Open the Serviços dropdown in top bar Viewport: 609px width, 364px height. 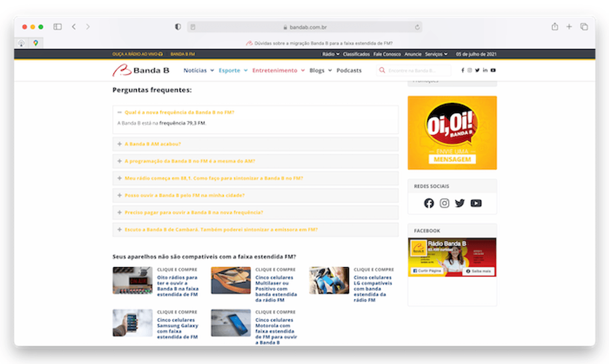(436, 54)
